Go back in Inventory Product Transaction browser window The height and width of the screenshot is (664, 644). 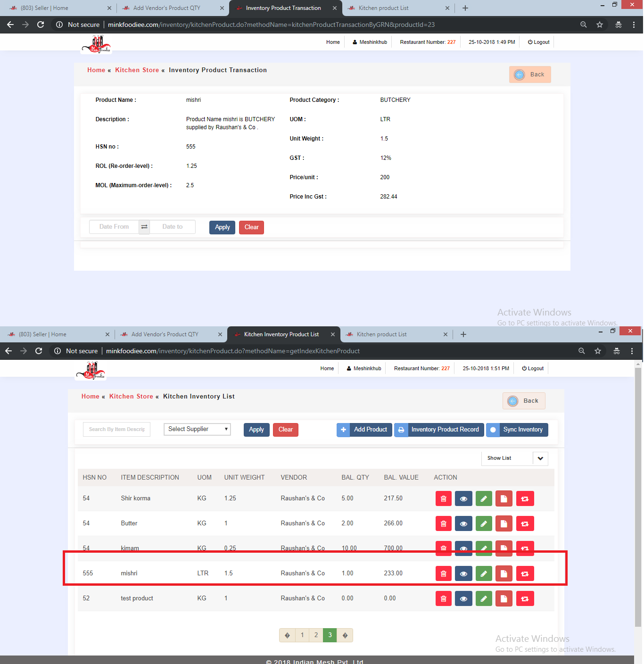pos(10,25)
